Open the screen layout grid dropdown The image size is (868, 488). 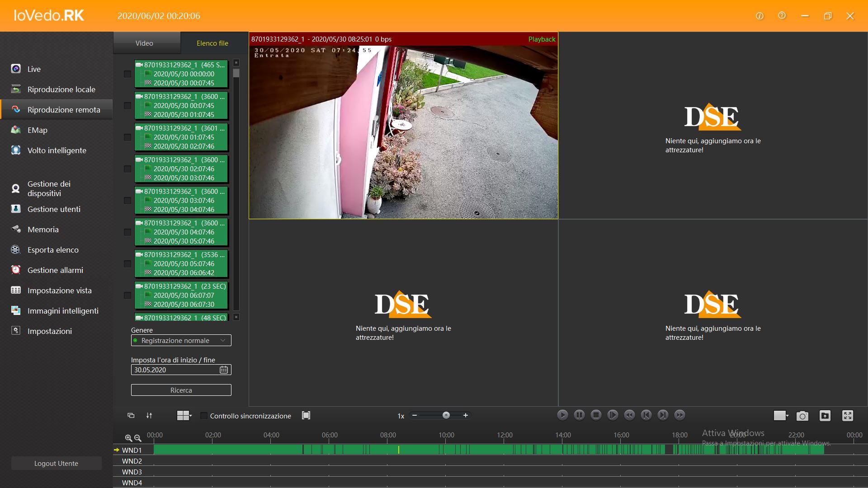click(183, 415)
